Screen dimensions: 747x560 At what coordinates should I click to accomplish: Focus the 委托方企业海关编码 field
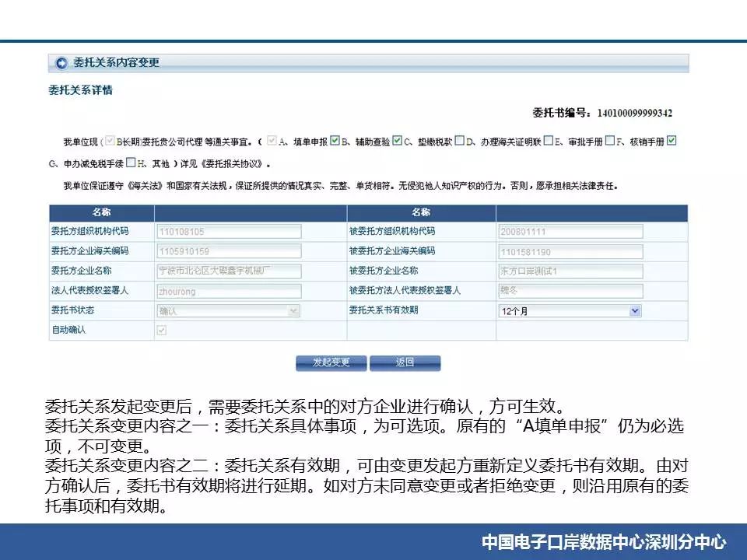[x=229, y=251]
